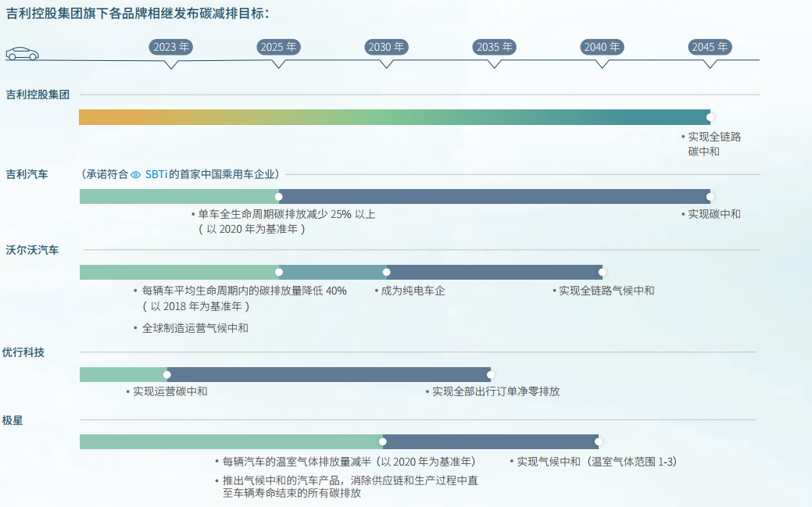The height and width of the screenshot is (507, 812).
Task: Click the 沃尔沃汽车 row label
Action: click(x=32, y=250)
